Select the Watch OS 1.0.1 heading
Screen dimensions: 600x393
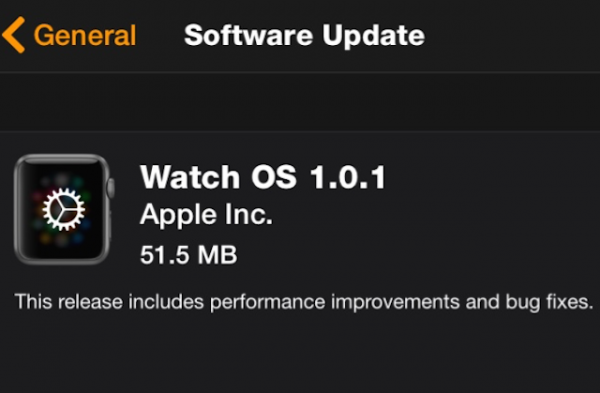pyautogui.click(x=263, y=177)
